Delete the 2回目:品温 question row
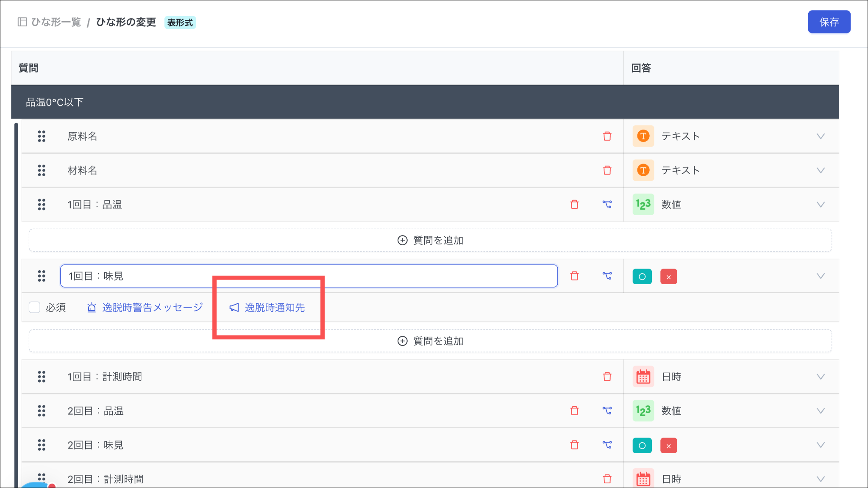The width and height of the screenshot is (868, 488). coord(574,410)
